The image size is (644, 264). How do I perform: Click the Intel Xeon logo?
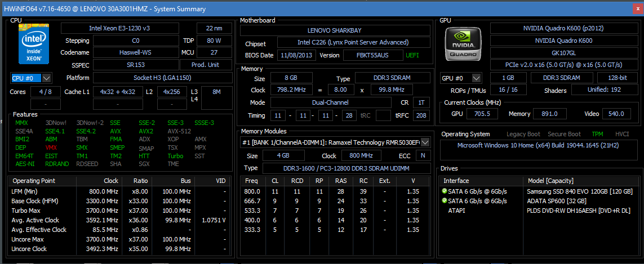click(x=34, y=44)
